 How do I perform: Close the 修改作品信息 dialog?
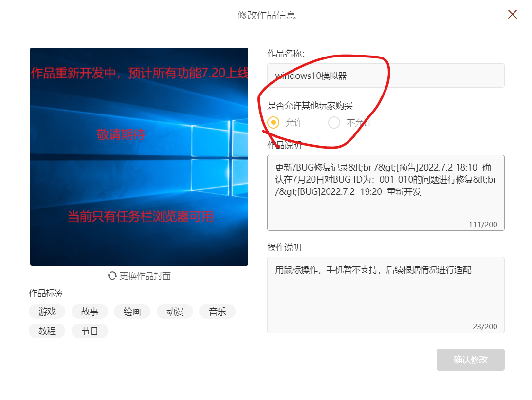[x=513, y=14]
